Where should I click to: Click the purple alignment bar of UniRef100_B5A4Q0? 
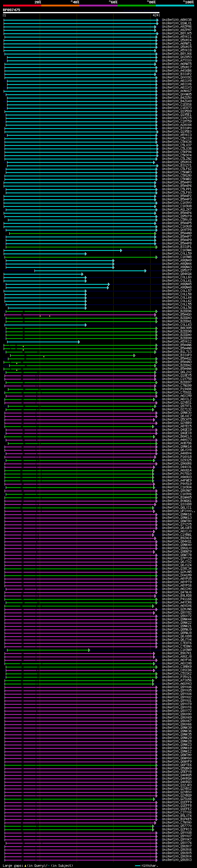[x=80, y=315]
